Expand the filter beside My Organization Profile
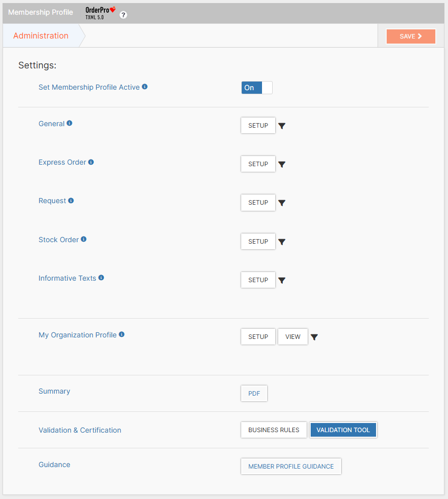The height and width of the screenshot is (499, 448). coord(314,336)
